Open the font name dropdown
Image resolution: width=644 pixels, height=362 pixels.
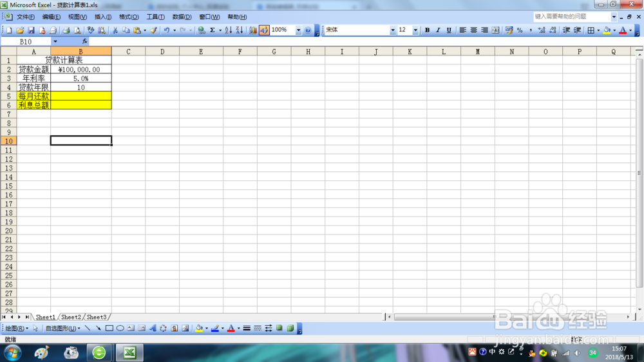(393, 30)
